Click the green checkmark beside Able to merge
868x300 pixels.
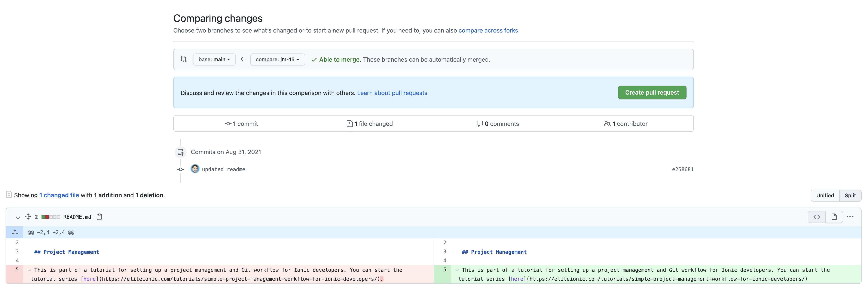[314, 60]
